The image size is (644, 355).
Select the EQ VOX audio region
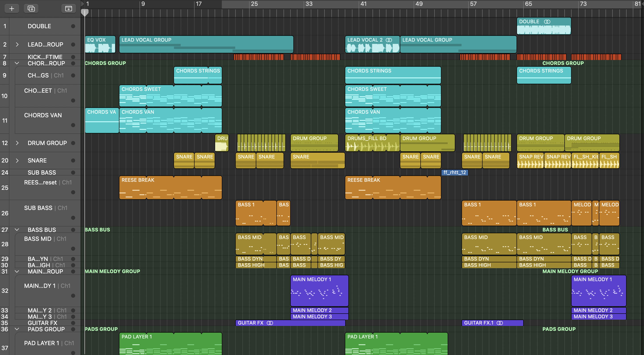tap(100, 45)
